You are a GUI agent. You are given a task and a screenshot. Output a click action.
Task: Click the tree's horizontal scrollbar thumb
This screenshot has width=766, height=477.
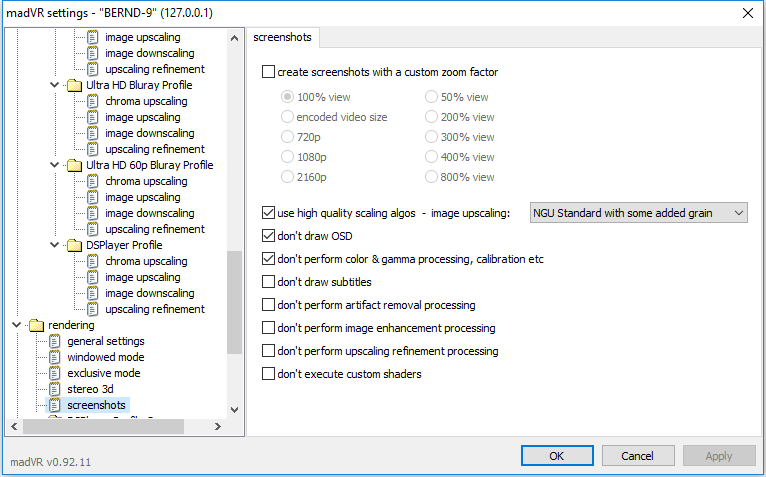103,427
